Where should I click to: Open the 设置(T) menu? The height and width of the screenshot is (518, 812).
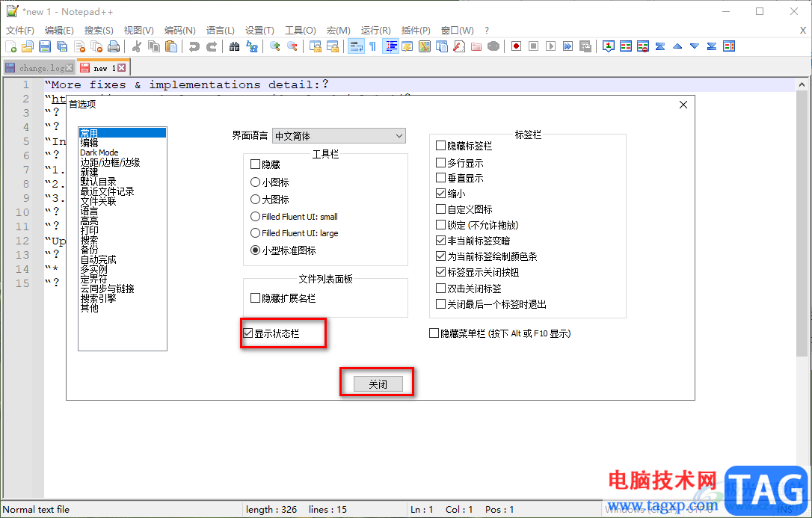259,31
